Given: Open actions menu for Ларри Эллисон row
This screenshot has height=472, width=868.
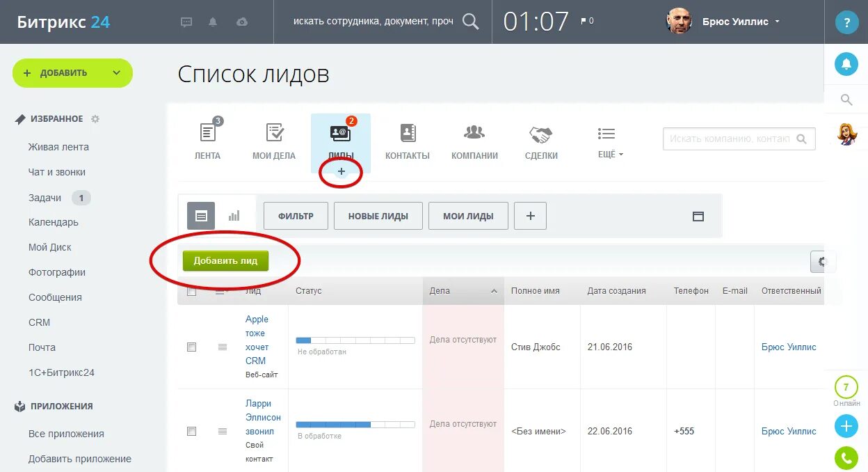Looking at the screenshot, I should pyautogui.click(x=223, y=431).
